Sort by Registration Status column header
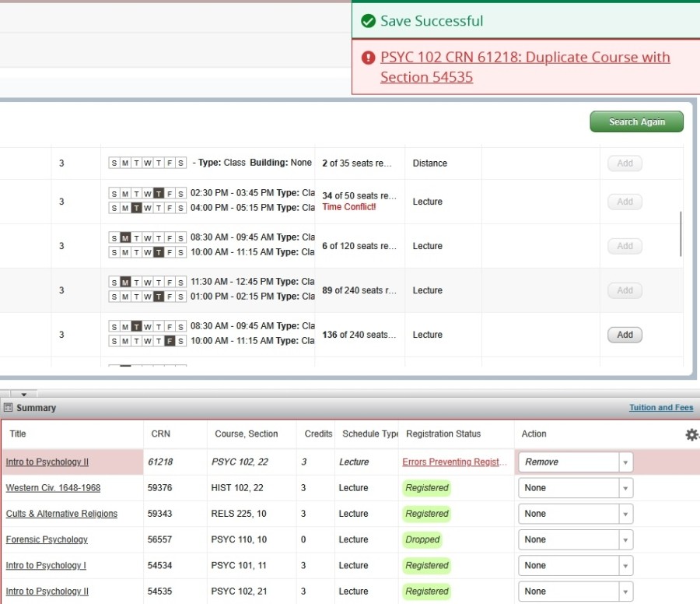Screen dimensions: 700x604 (443, 434)
